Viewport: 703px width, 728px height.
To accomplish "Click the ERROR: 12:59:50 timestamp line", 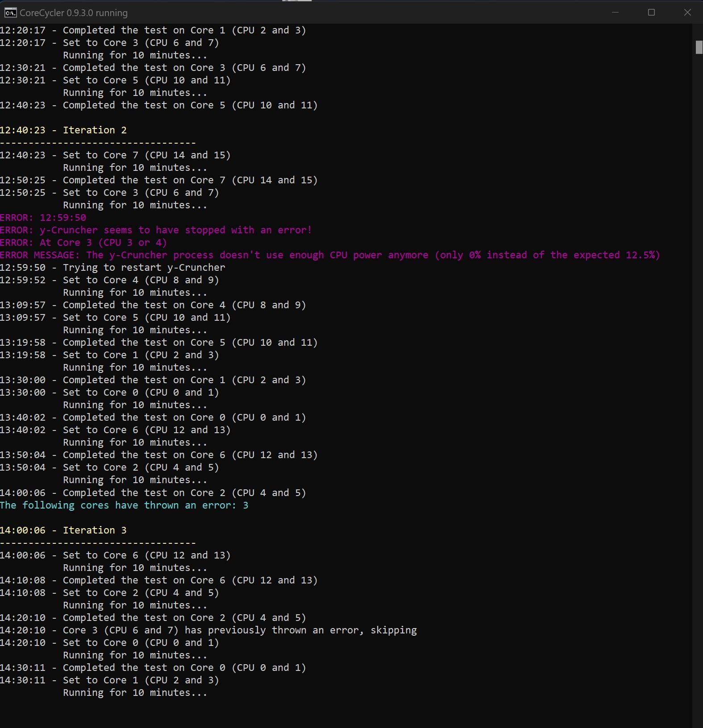I will (x=43, y=218).
